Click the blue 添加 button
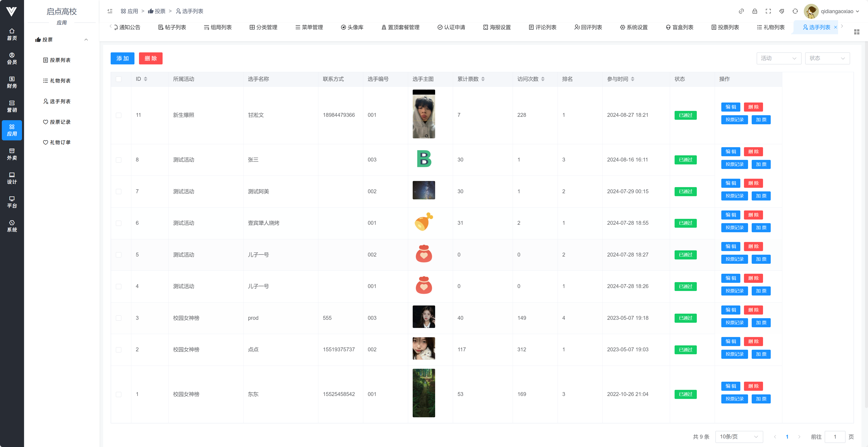This screenshot has width=868, height=447. click(122, 58)
